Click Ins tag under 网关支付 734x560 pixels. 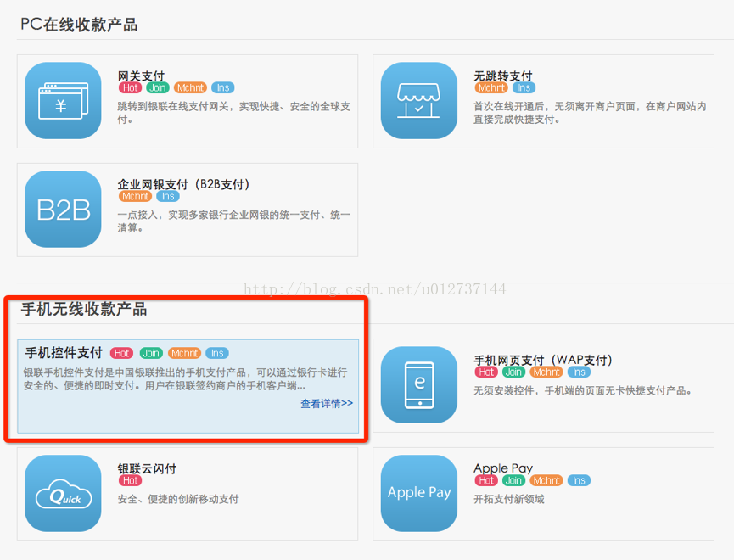[223, 87]
